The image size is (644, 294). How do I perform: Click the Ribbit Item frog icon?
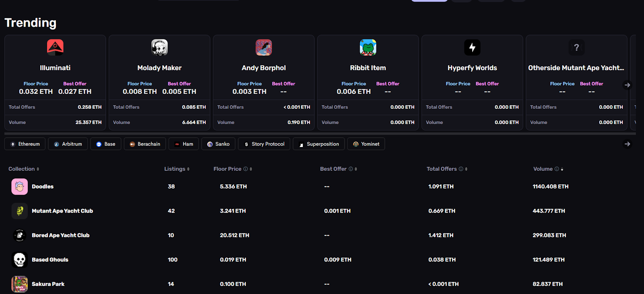tap(368, 48)
